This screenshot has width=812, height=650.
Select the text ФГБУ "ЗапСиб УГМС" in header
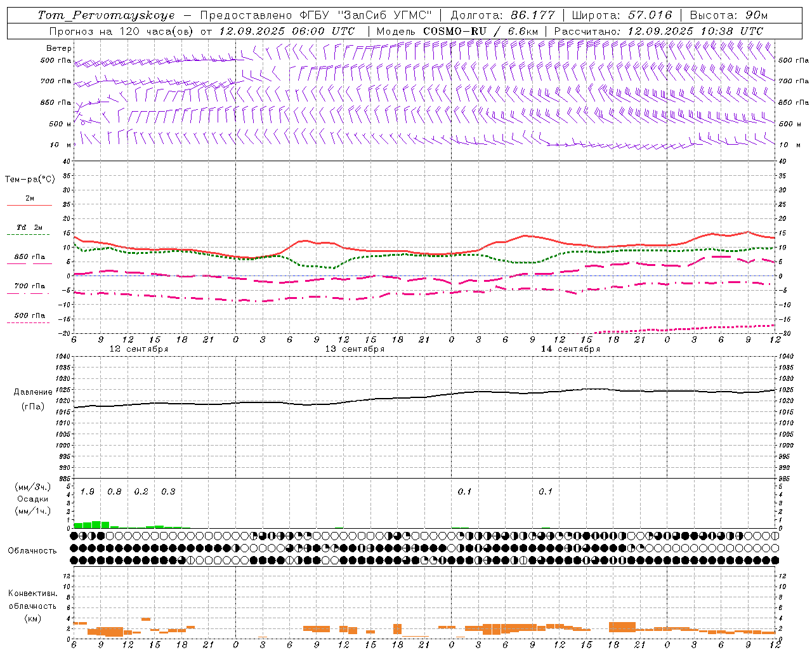point(365,15)
